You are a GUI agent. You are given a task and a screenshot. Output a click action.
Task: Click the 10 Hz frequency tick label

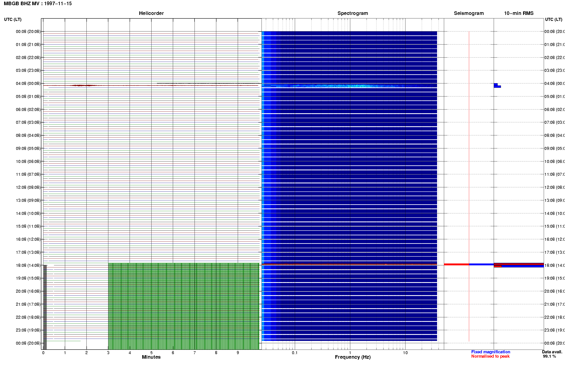tap(405, 353)
